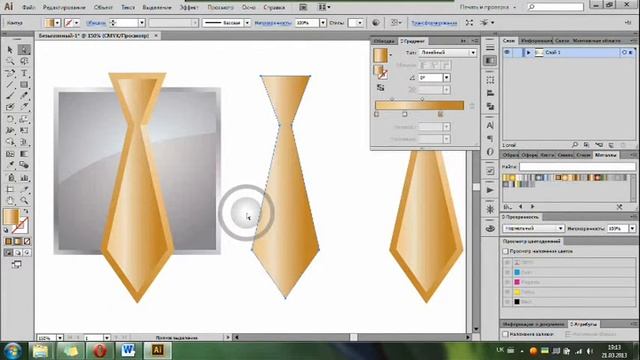Select the Type tool
Viewport: 640px width, 360px height.
tap(24, 73)
